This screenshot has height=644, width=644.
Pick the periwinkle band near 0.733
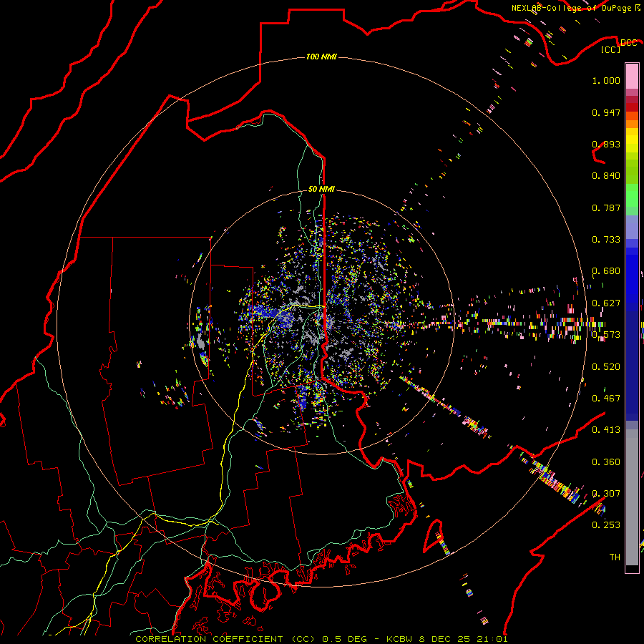tap(632, 228)
